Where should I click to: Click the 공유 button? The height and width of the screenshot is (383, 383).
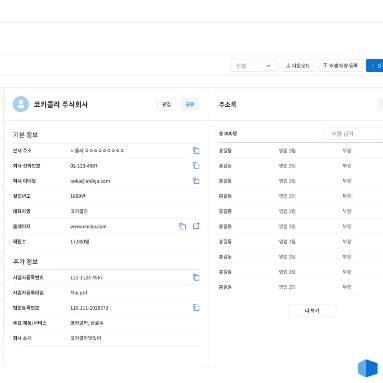coord(190,104)
